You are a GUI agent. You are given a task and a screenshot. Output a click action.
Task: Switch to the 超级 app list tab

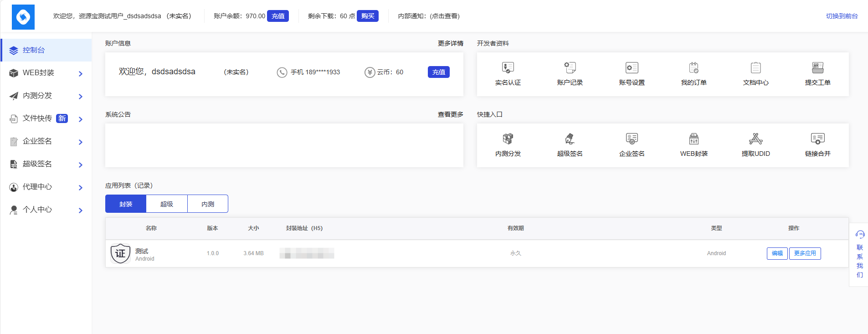[x=167, y=204]
